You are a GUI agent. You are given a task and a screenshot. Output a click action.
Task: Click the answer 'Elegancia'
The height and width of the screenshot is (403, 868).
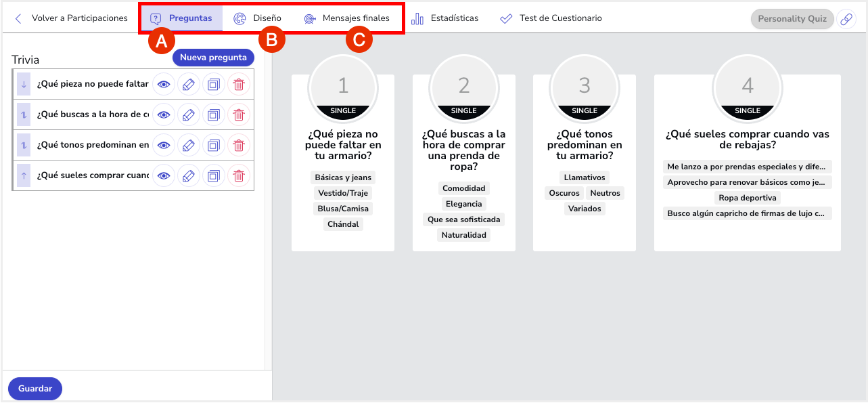point(464,204)
